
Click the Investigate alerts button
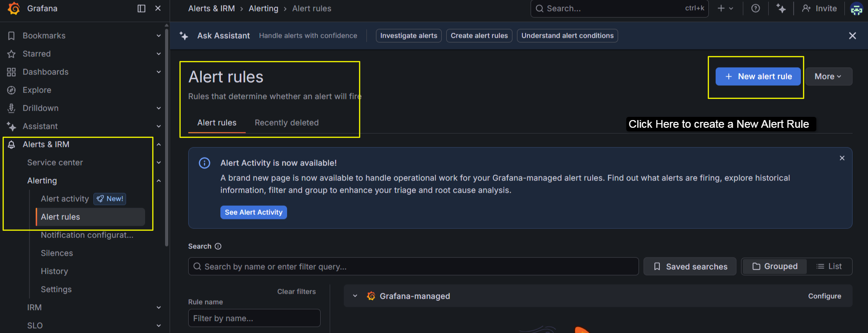[x=409, y=36]
